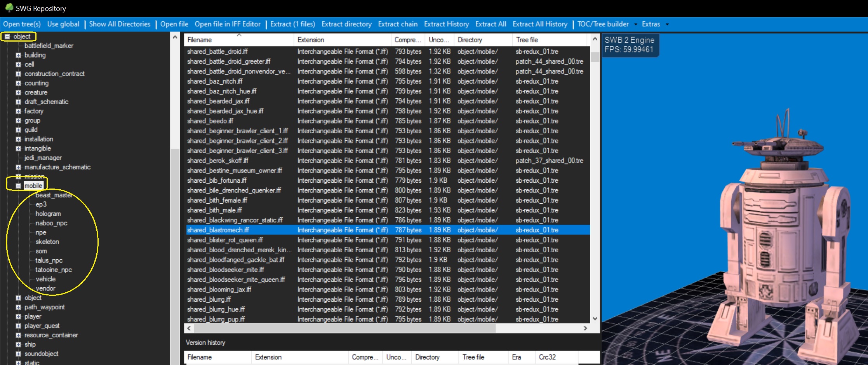Click Use global in the toolbar
The width and height of the screenshot is (868, 365).
pos(63,24)
